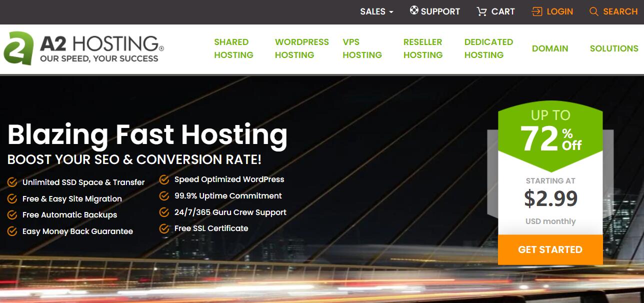Click checkmark icon beside Free SSL Certificate
The width and height of the screenshot is (644, 303).
164,228
